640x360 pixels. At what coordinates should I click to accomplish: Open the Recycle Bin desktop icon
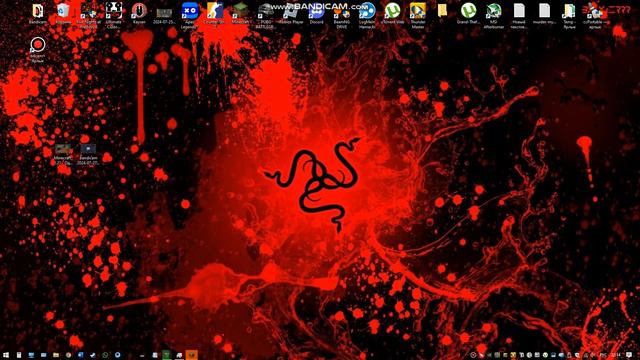(x=63, y=13)
